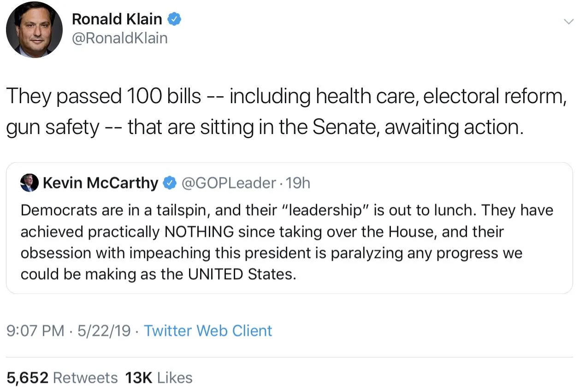Screen dimensions: 579x392
Task: Click Kevin McCarthy's verified badge
Action: coord(170,183)
